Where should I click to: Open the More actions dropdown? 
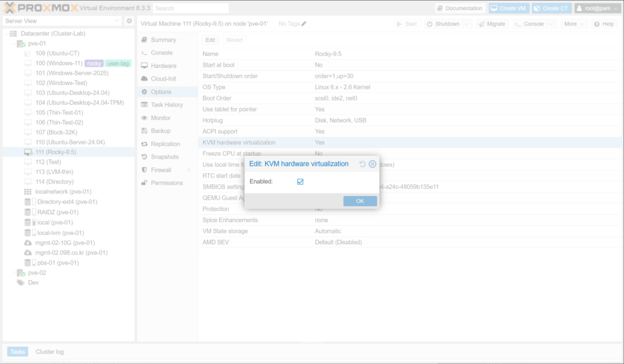coord(573,24)
